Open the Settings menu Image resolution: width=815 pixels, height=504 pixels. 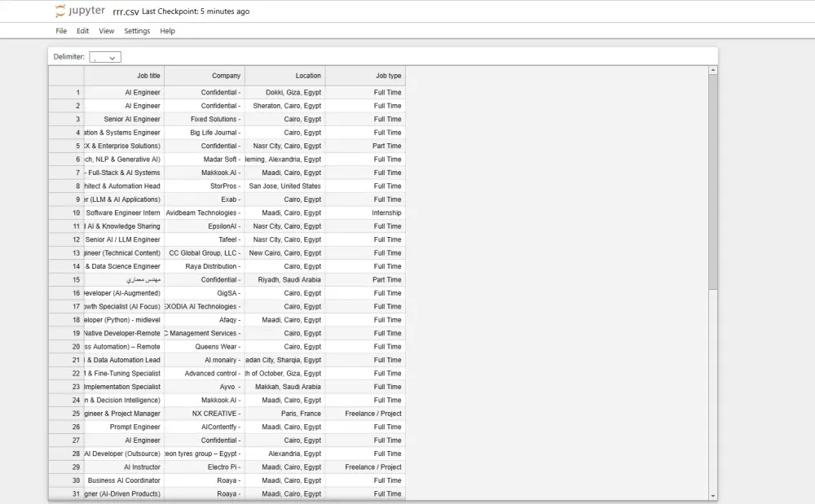137,31
